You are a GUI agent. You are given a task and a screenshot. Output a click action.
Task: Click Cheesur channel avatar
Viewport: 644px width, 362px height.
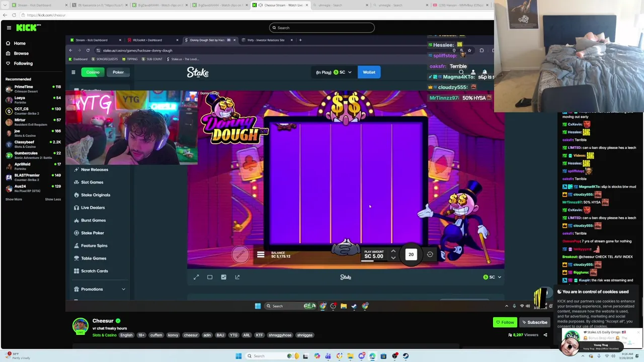[80, 326]
